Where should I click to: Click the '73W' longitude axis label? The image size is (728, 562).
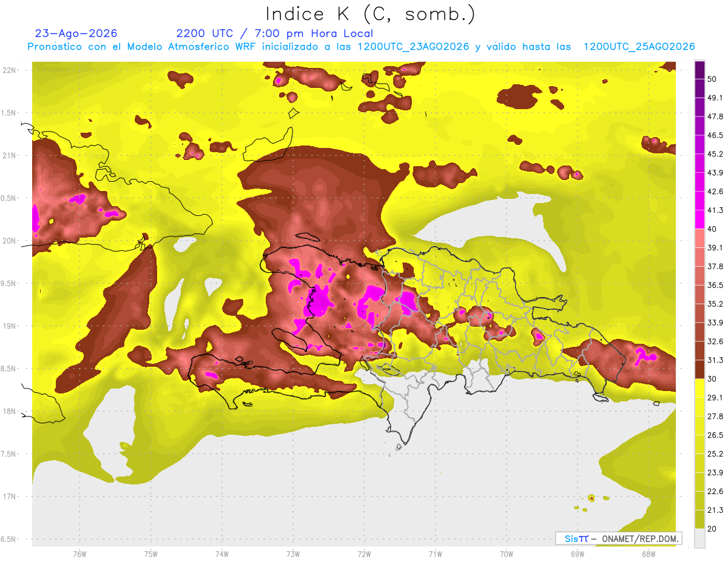pyautogui.click(x=293, y=554)
